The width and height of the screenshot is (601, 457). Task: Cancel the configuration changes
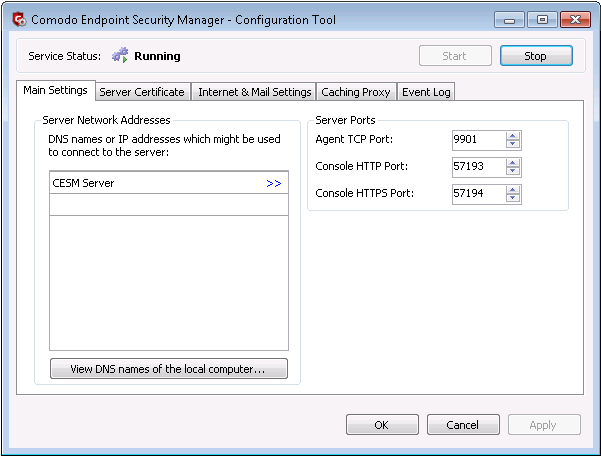(x=463, y=425)
